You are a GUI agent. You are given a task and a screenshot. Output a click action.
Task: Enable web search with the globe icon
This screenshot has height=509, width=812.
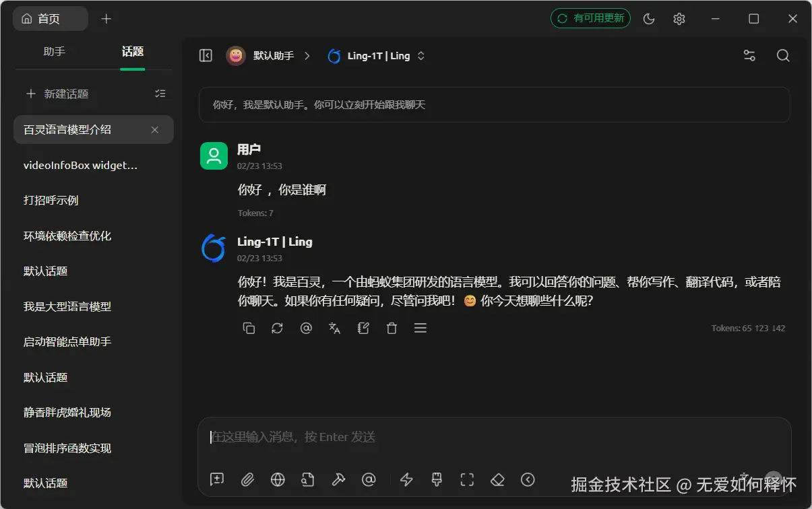pos(278,479)
